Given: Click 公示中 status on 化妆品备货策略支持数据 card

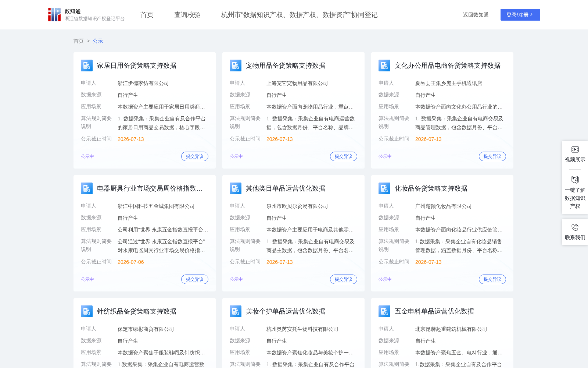Looking at the screenshot, I should pyautogui.click(x=385, y=279).
